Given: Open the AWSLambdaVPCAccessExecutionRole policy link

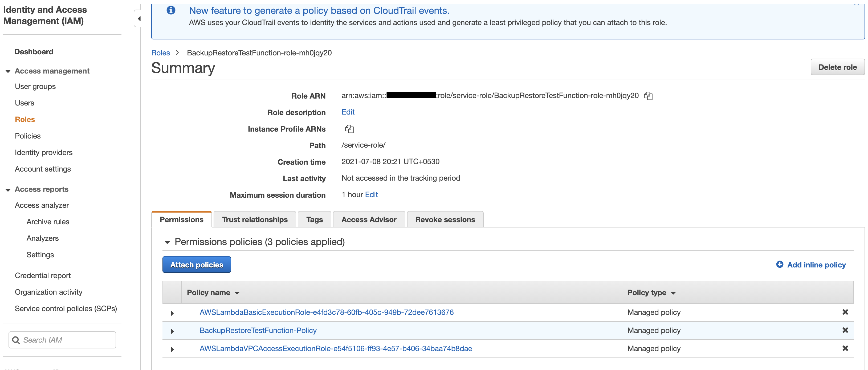Looking at the screenshot, I should click(x=336, y=348).
